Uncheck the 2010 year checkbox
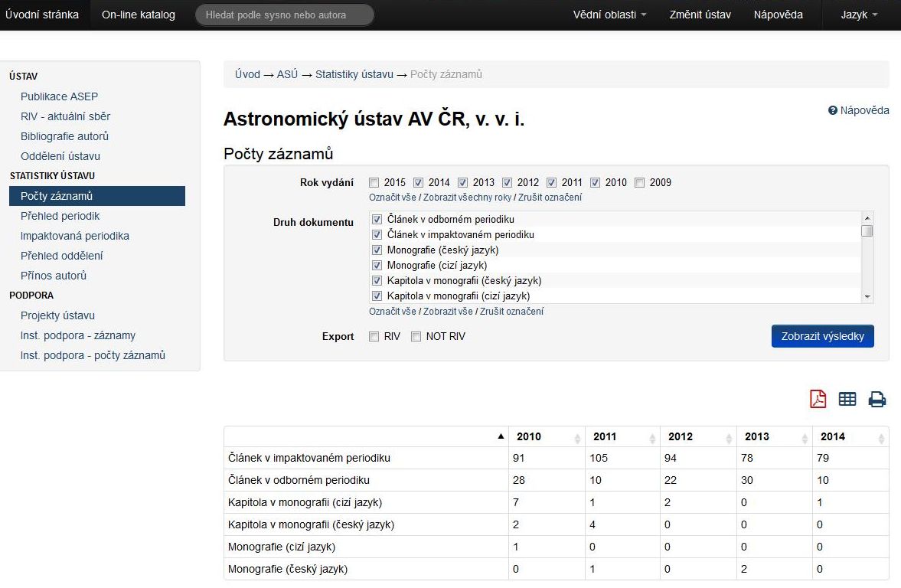Image resolution: width=901 pixels, height=588 pixels. point(596,183)
